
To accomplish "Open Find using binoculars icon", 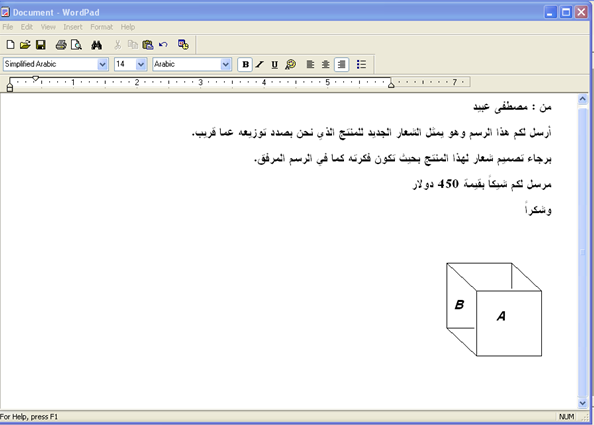I will (96, 45).
